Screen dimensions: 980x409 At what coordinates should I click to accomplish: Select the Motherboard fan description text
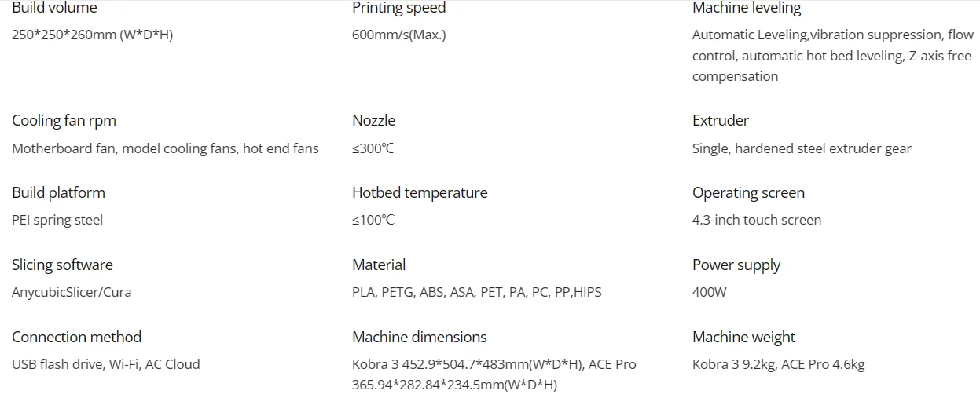pos(165,148)
